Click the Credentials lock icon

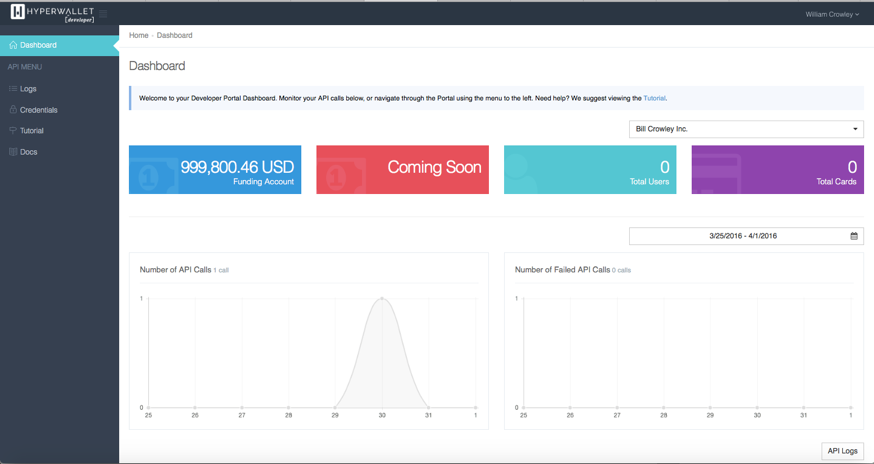click(13, 110)
